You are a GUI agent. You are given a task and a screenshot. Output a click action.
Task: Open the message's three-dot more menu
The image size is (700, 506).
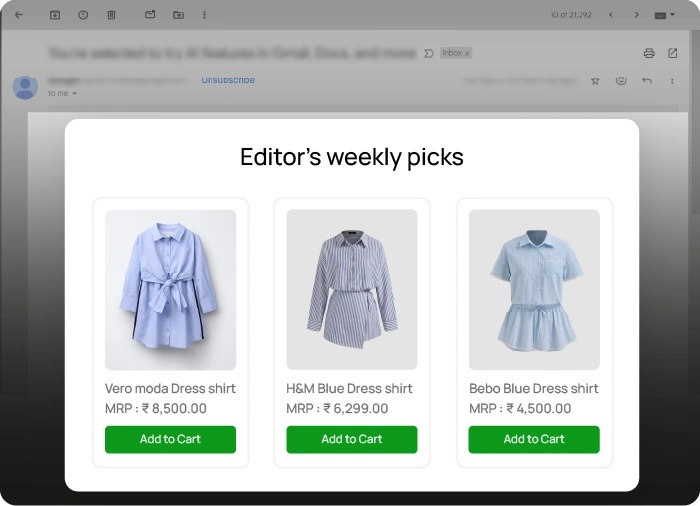pyautogui.click(x=672, y=81)
